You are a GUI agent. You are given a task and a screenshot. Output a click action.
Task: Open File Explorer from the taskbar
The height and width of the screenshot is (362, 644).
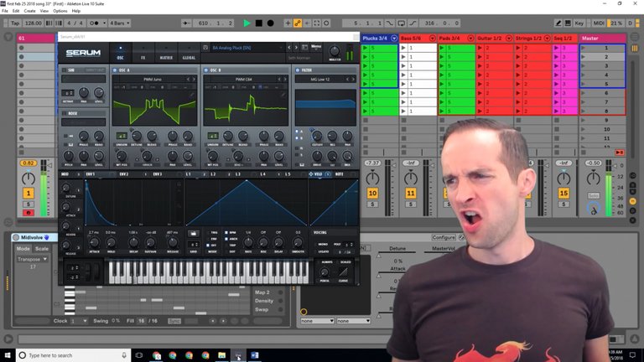221,355
